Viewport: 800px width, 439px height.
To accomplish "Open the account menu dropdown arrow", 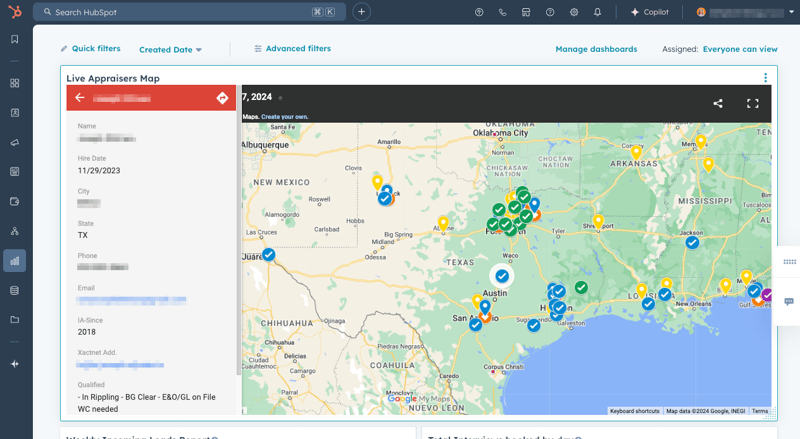I will pos(791,12).
